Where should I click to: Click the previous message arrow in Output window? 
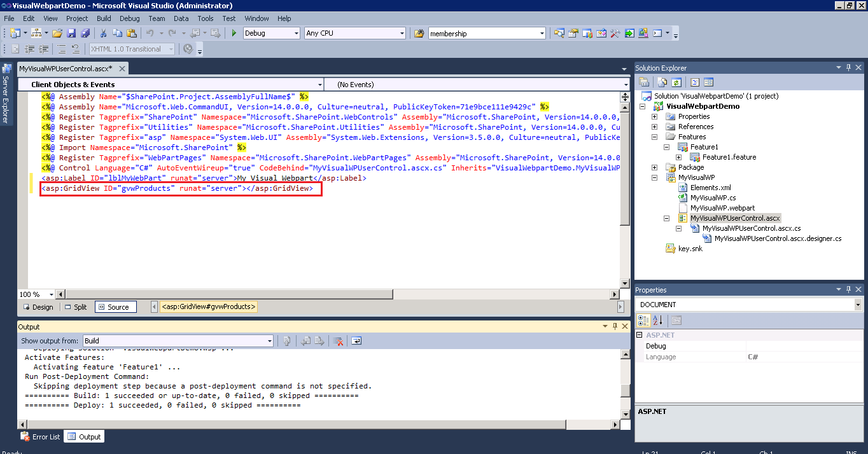point(306,341)
